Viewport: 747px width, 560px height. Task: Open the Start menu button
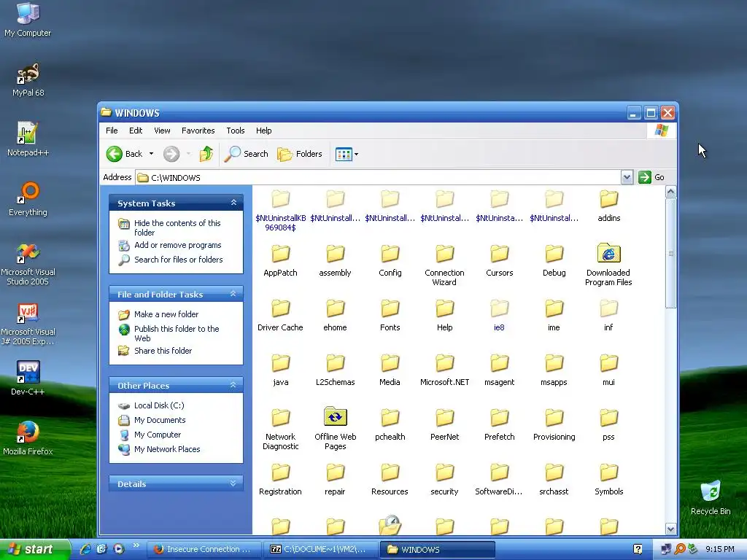pos(34,549)
